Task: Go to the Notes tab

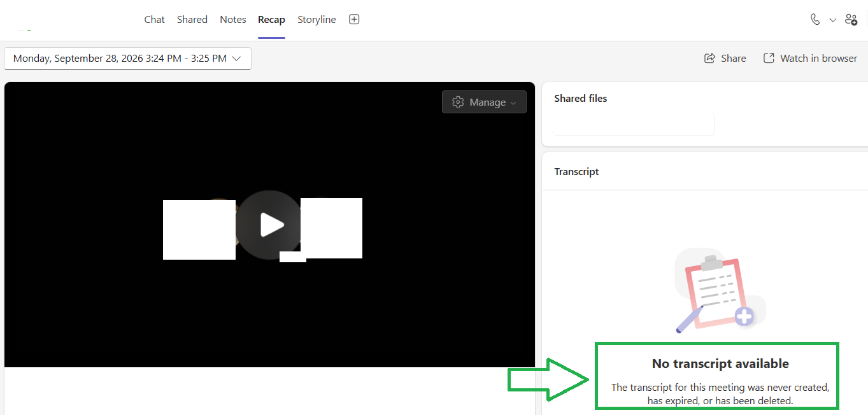Action: coord(233,20)
